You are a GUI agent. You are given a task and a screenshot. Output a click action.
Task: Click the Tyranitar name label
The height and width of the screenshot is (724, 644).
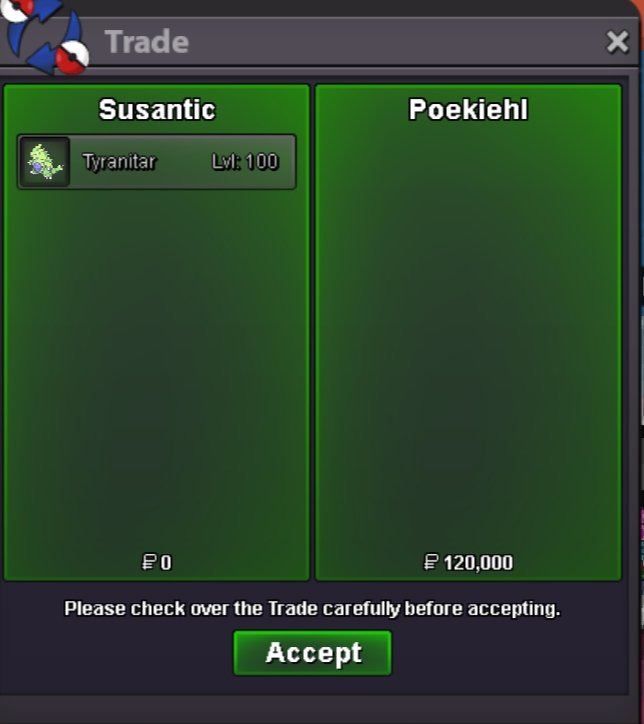pyautogui.click(x=120, y=162)
